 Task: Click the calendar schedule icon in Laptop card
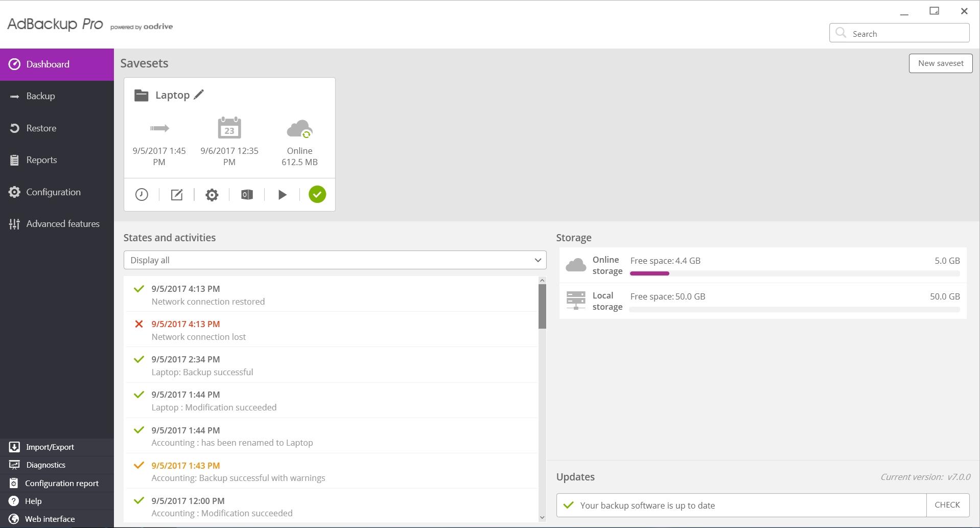point(229,128)
